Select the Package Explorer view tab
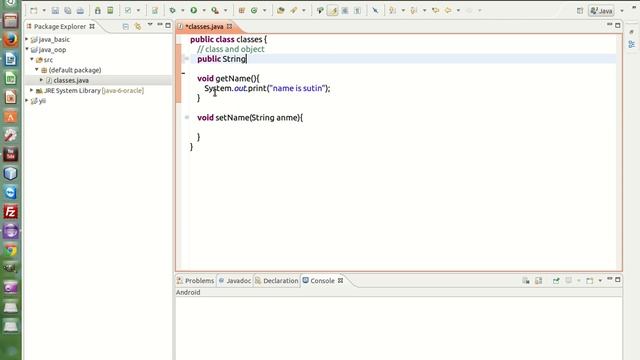 [x=60, y=26]
